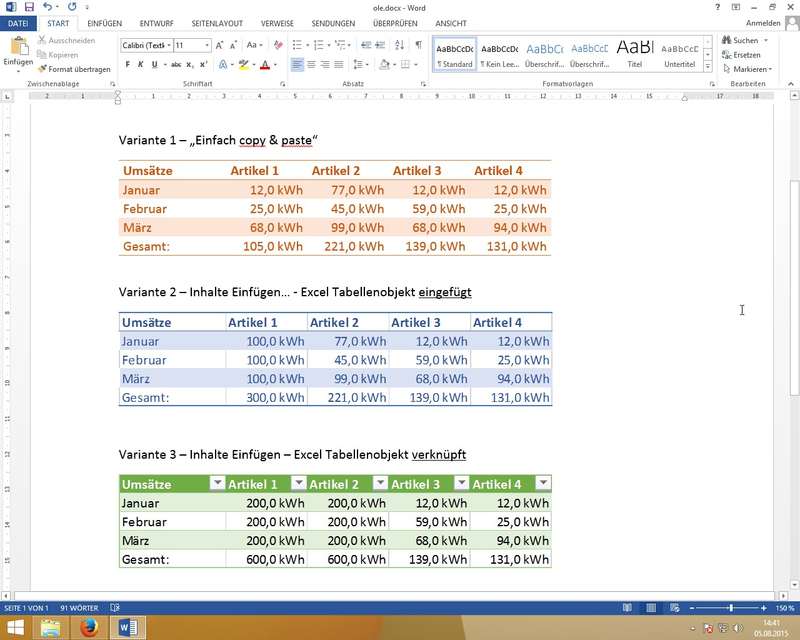
Task: Click the 91 WÖRTER word count
Action: tap(79, 608)
